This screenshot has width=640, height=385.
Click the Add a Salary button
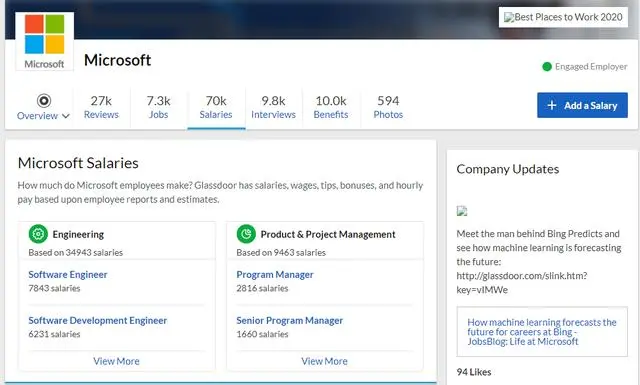coord(582,105)
